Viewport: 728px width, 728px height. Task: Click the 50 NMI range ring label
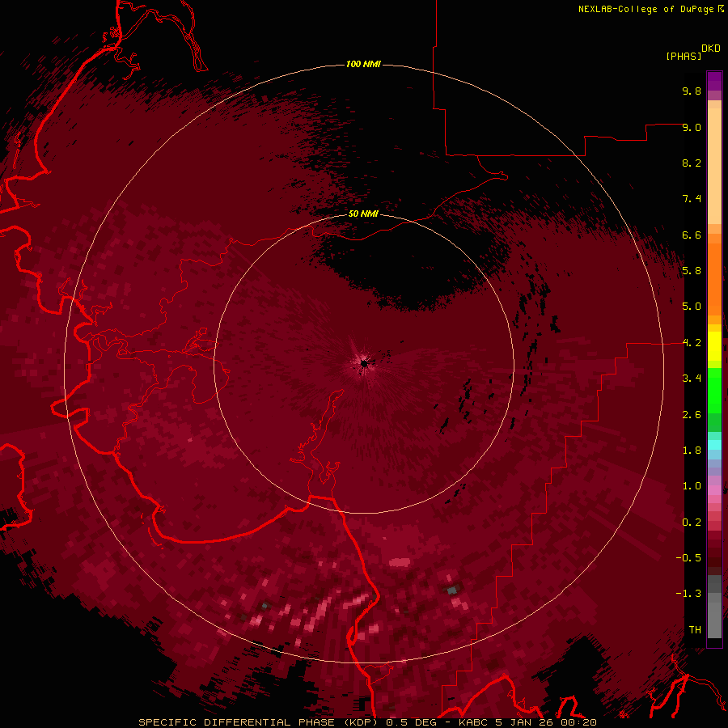click(363, 214)
